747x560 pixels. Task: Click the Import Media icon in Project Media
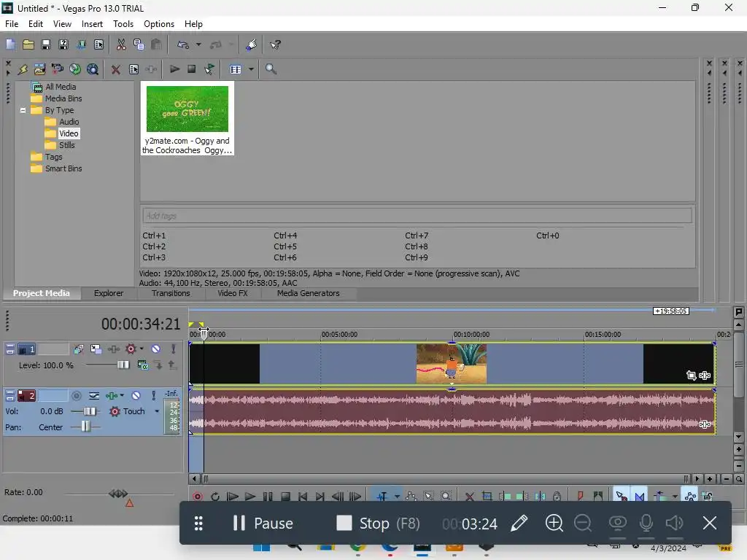(39, 69)
